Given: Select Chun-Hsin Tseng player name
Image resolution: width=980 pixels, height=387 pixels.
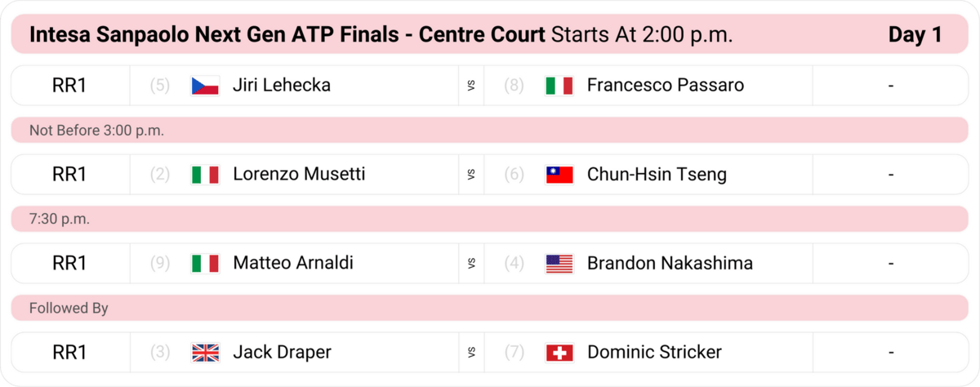Looking at the screenshot, I should [x=657, y=175].
